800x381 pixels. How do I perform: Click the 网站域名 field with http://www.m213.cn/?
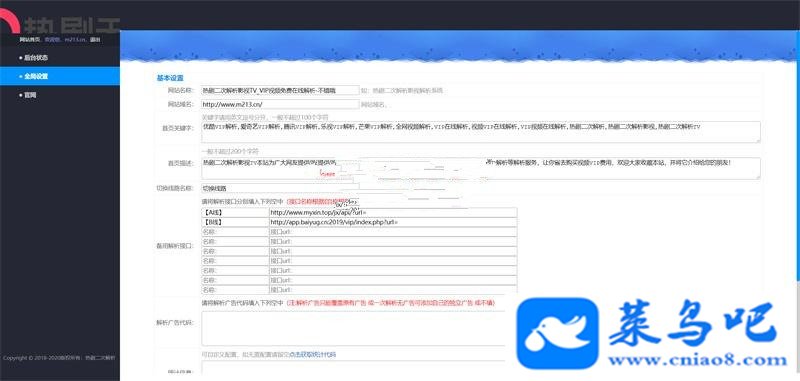pos(280,104)
